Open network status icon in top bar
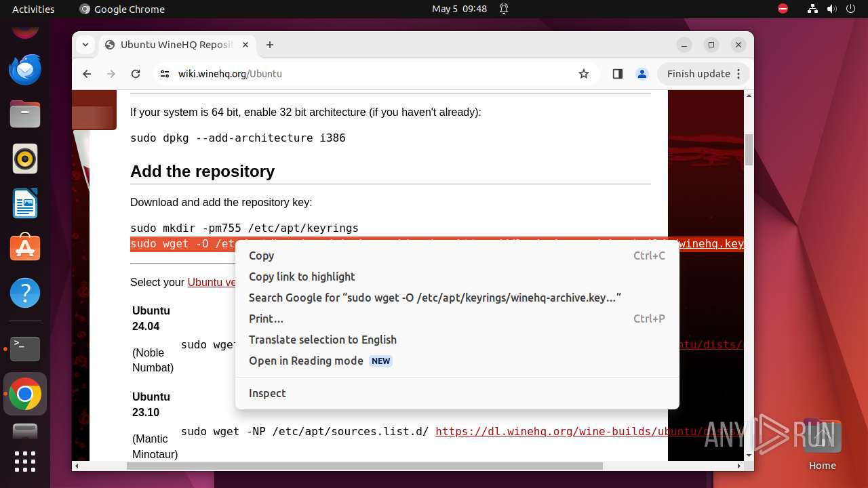This screenshot has width=868, height=488. point(812,9)
